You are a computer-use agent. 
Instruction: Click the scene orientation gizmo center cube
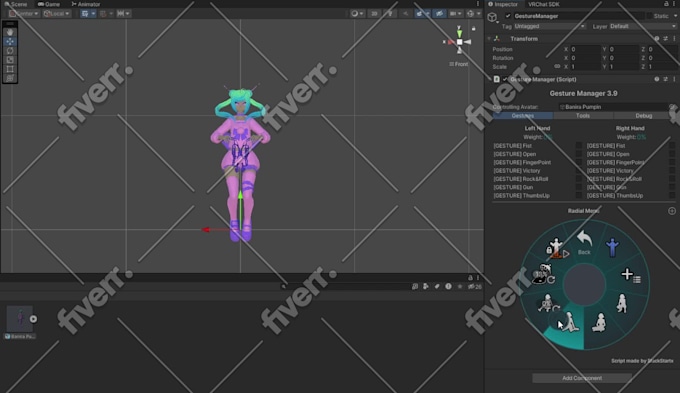[x=459, y=42]
